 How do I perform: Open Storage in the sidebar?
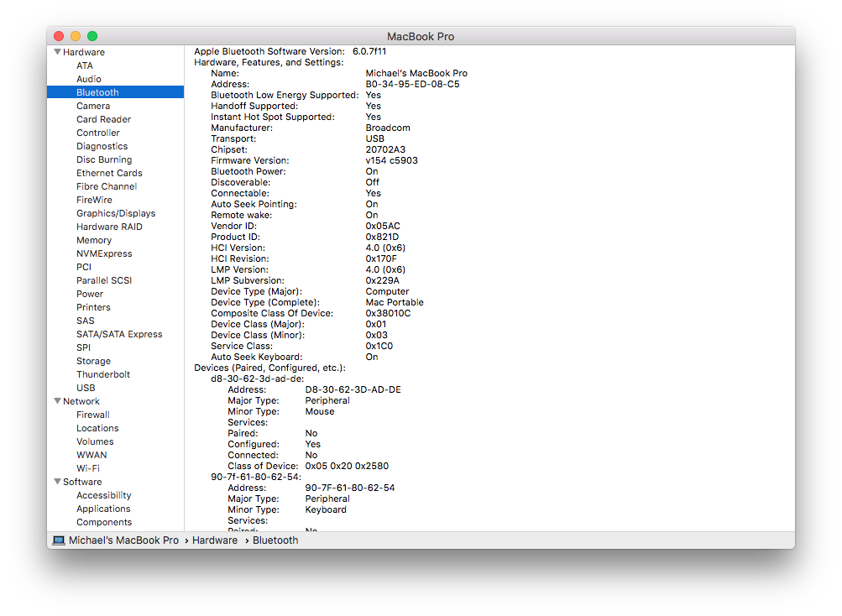[x=93, y=361]
